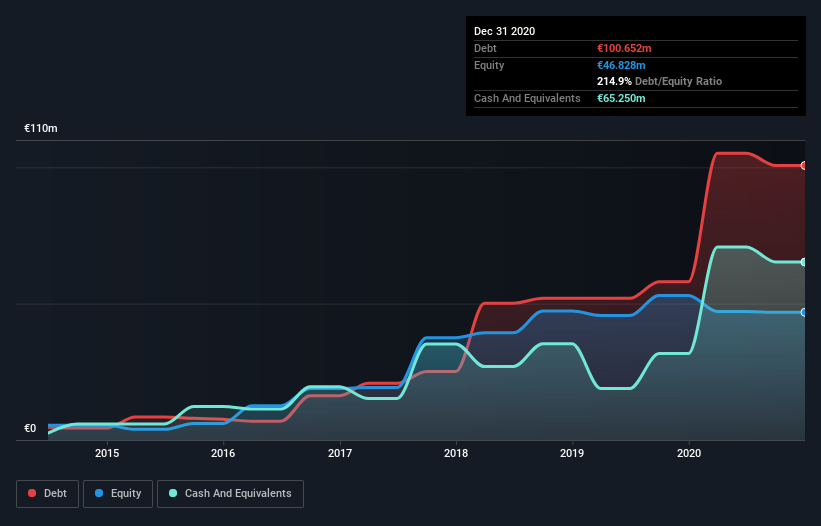Click the €100.652m debt value
Image resolution: width=821 pixels, height=526 pixels.
click(x=624, y=49)
